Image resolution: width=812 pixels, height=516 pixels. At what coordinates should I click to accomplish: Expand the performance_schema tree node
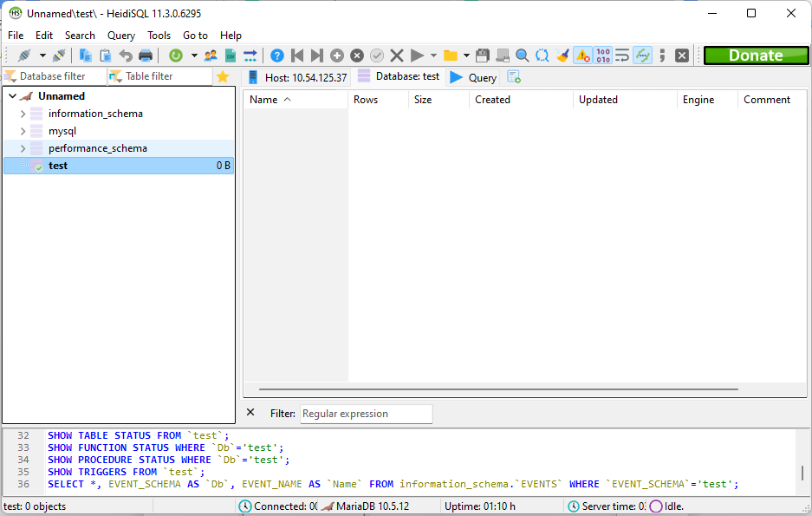click(23, 148)
